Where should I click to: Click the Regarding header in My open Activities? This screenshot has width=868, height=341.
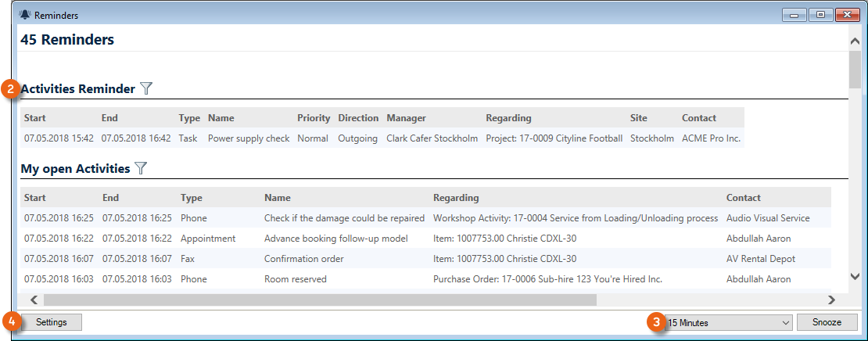(x=456, y=198)
